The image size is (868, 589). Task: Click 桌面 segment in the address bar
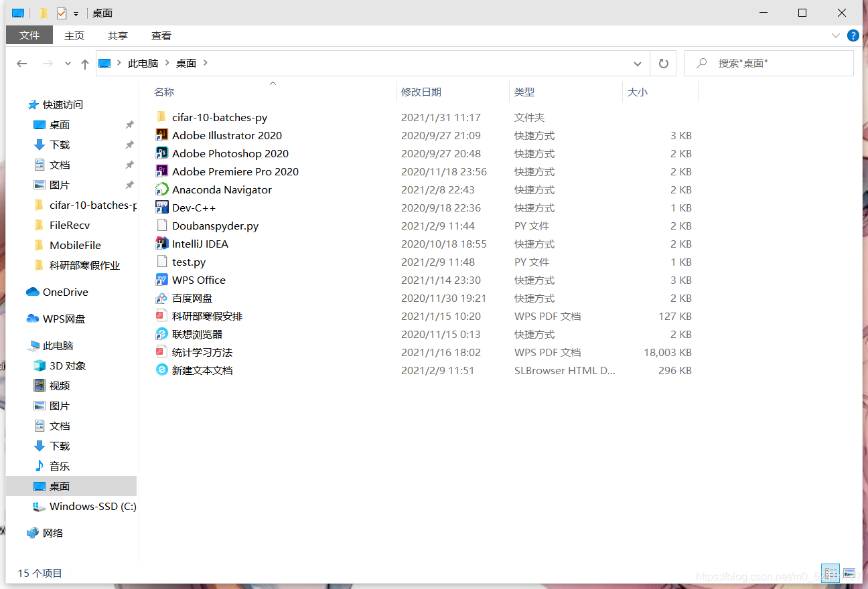click(x=186, y=63)
